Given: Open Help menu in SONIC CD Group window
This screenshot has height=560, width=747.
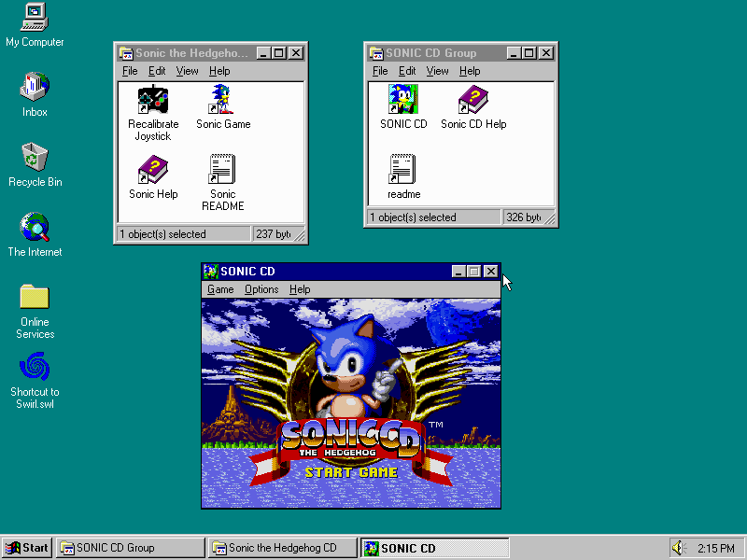Looking at the screenshot, I should [x=470, y=71].
